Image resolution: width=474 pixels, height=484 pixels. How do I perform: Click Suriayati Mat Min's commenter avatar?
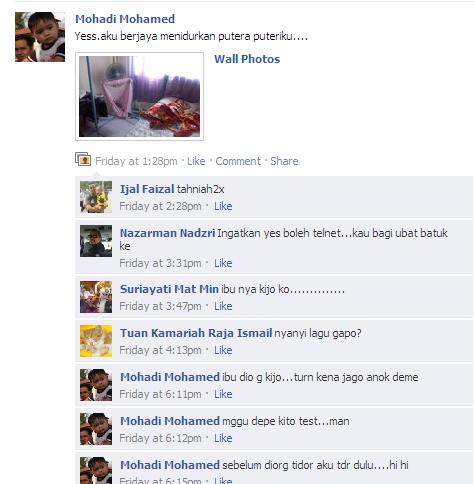point(96,297)
